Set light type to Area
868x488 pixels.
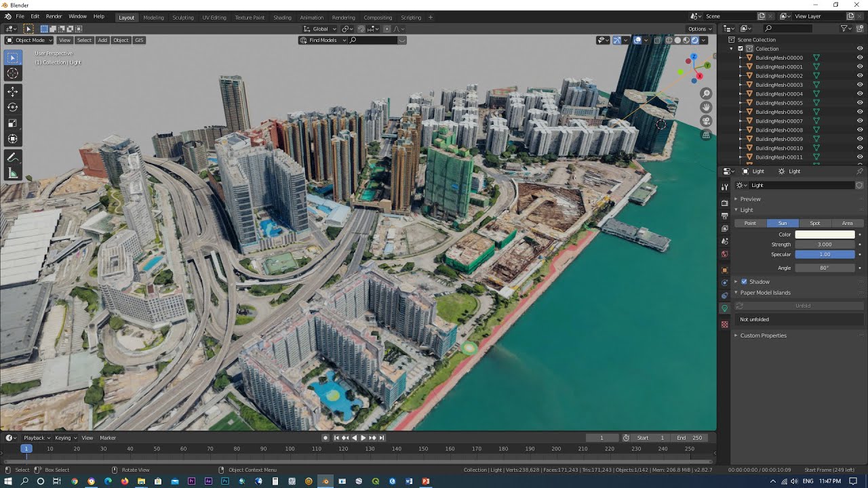848,223
